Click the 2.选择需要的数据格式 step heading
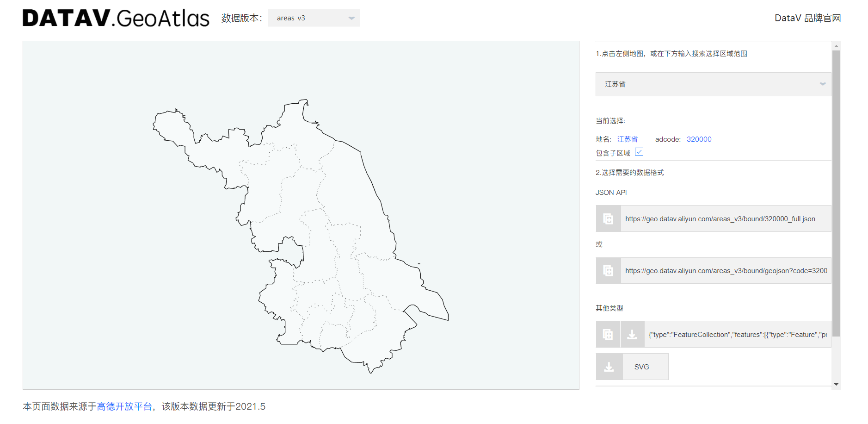 click(x=629, y=173)
